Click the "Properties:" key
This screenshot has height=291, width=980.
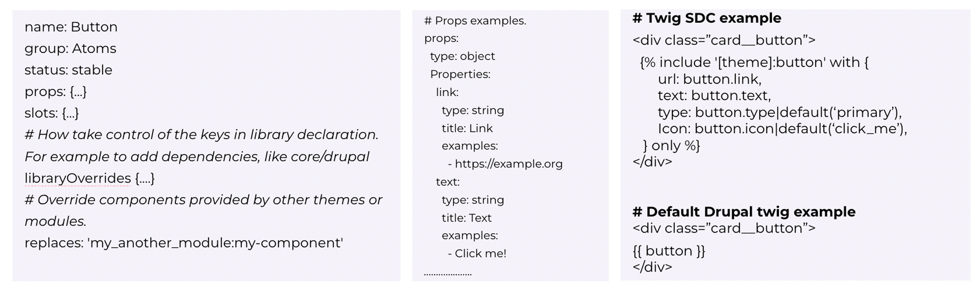click(460, 74)
